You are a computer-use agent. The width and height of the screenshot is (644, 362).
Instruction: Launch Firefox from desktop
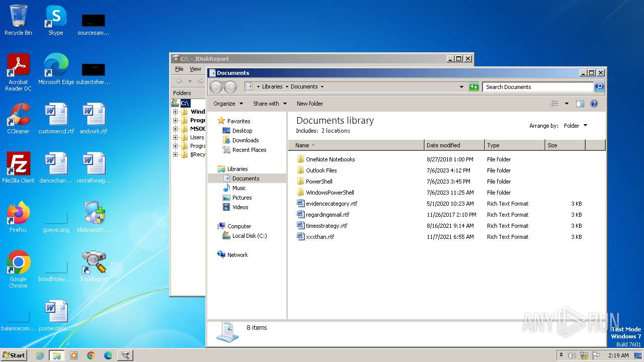pos(18,217)
